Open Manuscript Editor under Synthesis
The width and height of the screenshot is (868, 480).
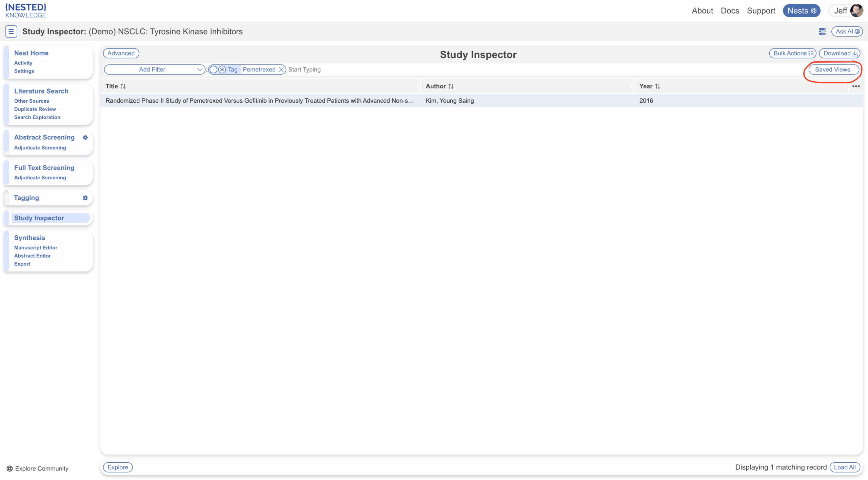pyautogui.click(x=36, y=248)
